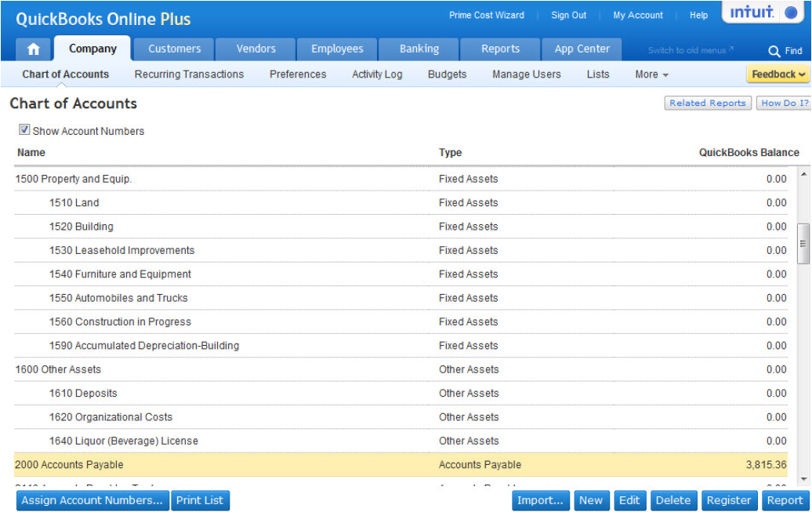This screenshot has height=512, width=812.
Task: Click the Type column header
Action: [x=450, y=152]
